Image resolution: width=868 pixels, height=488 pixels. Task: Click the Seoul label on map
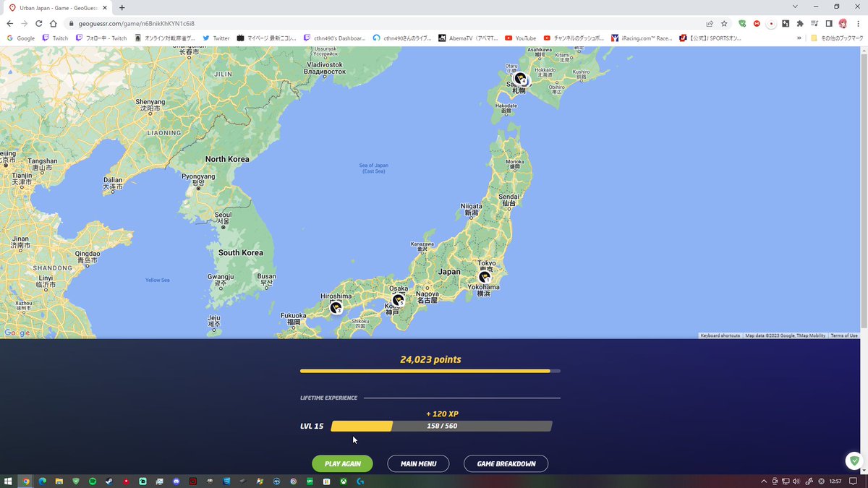[223, 218]
